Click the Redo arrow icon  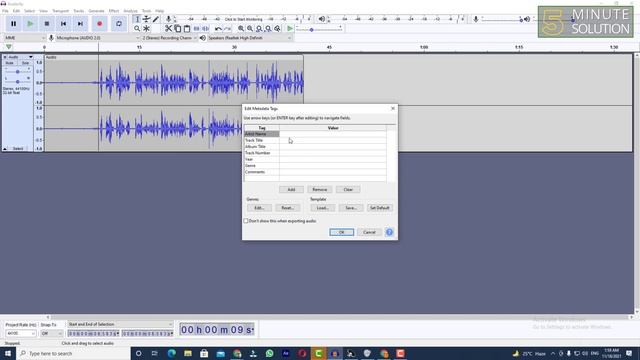click(x=228, y=29)
